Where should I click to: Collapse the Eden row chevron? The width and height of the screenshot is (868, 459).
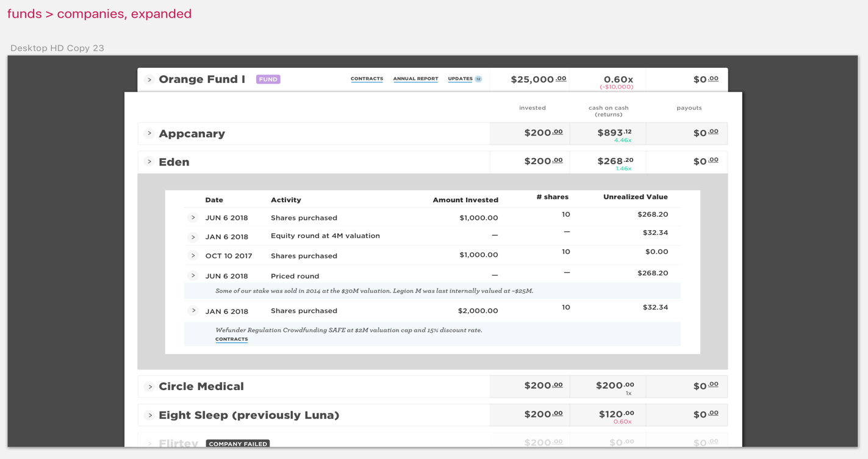tap(149, 162)
